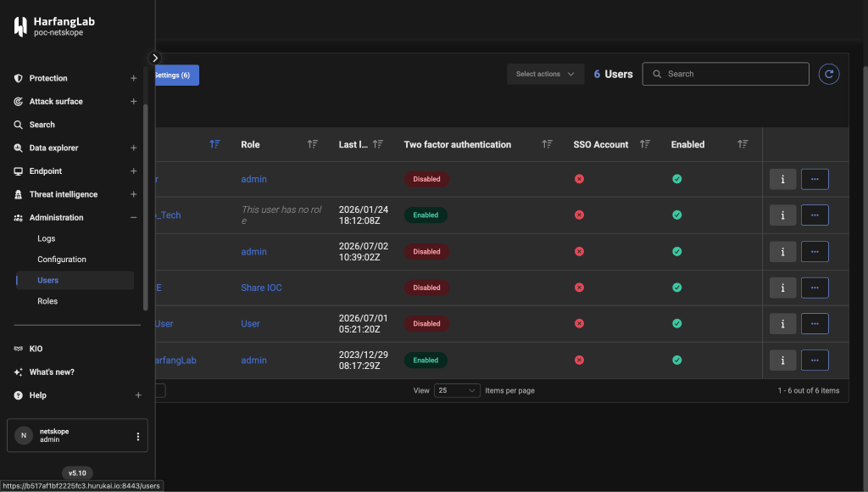
Task: Sort by Two factor authentication column
Action: tap(547, 144)
